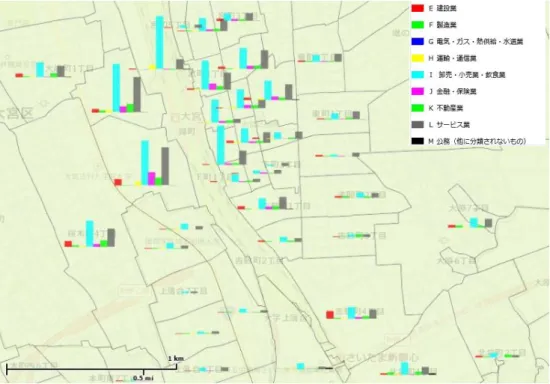This screenshot has height=384, width=550.
Task: Click the red swatch for E 建設業
Action: click(x=417, y=8)
